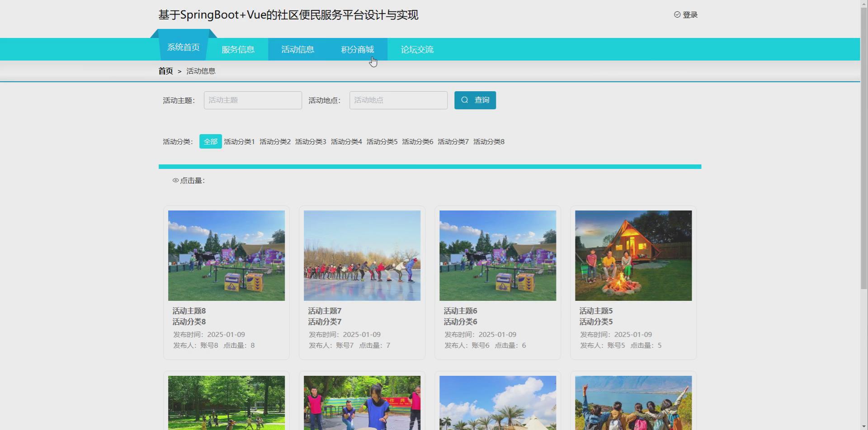Open the 积分商城 menu item

click(x=357, y=49)
